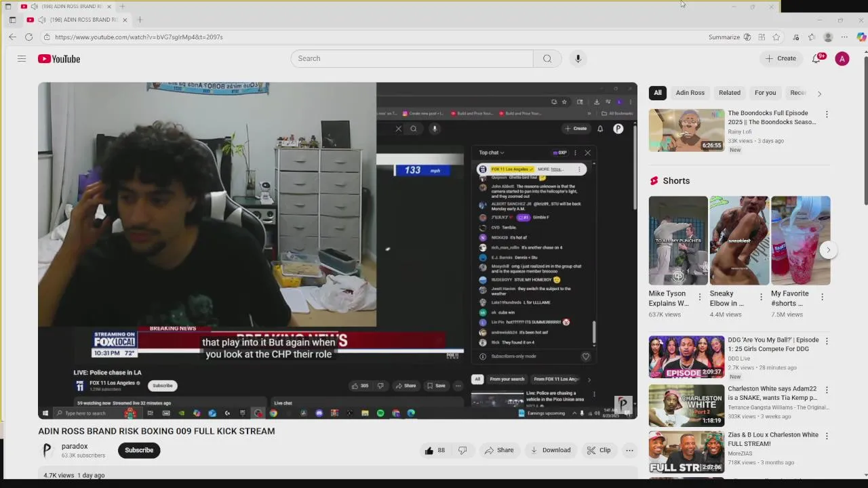Open the YouTube guide hamburger menu
The image size is (868, 488).
coord(22,59)
